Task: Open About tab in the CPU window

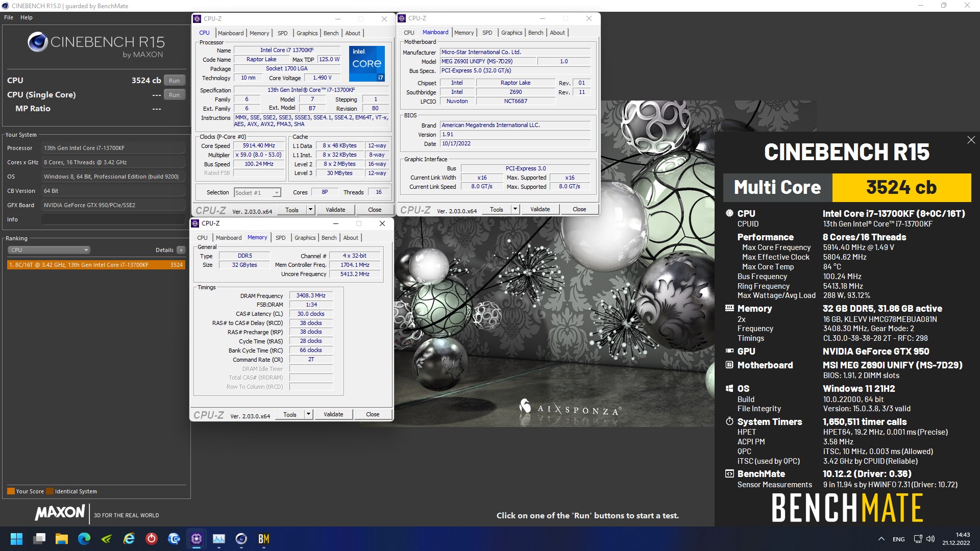Action: (x=353, y=33)
